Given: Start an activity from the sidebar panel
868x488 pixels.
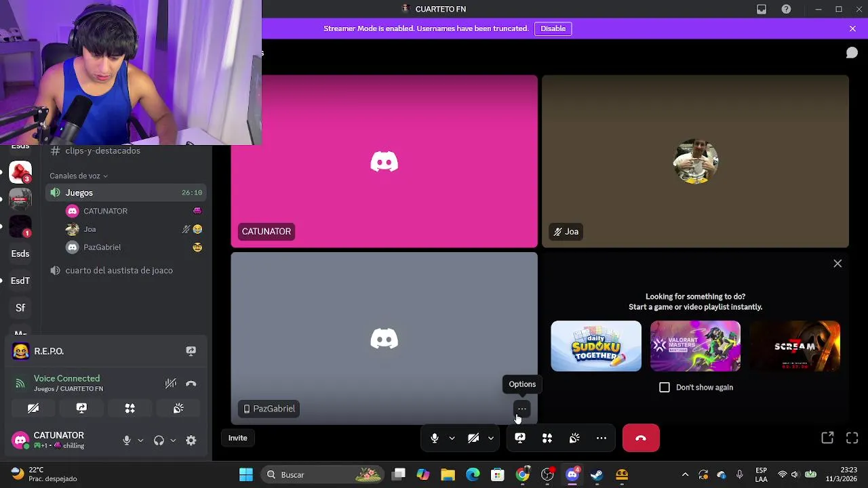Looking at the screenshot, I should [x=130, y=408].
